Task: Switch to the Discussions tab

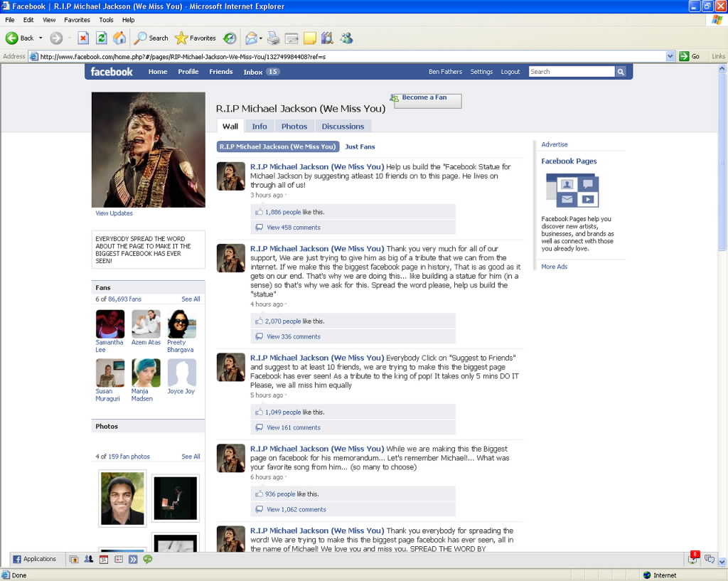Action: pos(343,127)
